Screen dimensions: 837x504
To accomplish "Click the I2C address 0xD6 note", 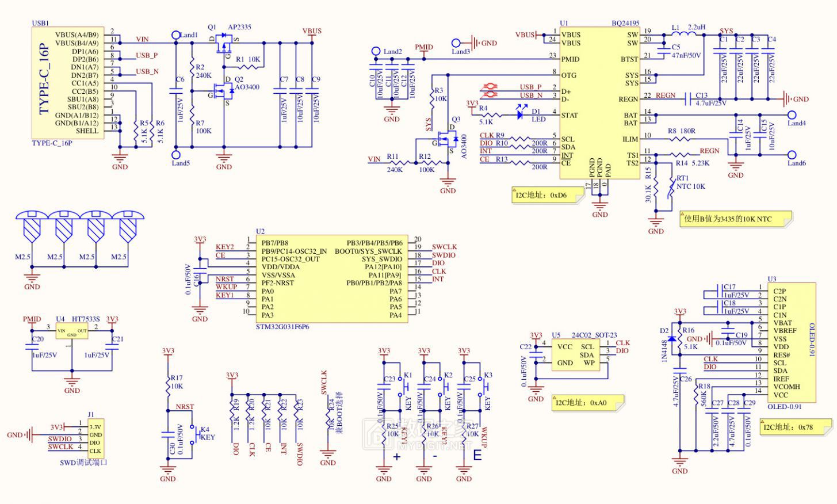I will [x=545, y=195].
